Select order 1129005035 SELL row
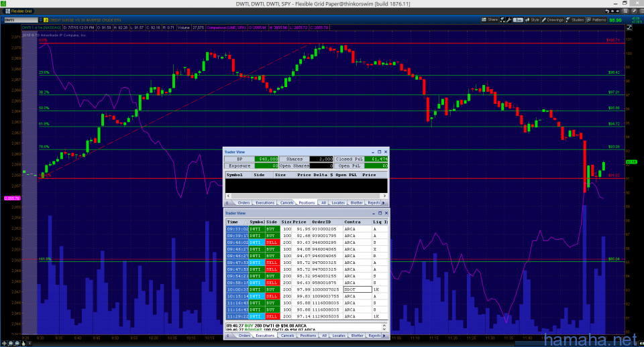 307,316
